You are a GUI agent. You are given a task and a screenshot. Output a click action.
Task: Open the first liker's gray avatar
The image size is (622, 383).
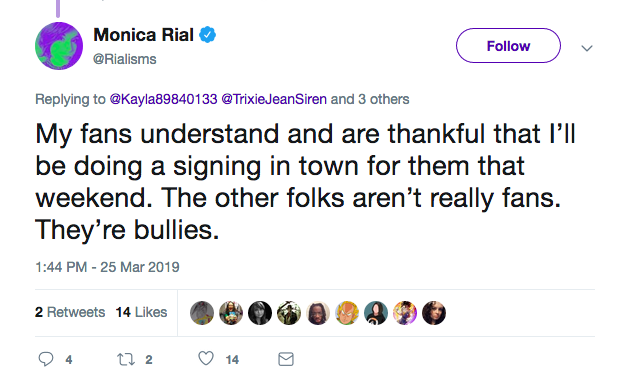click(202, 313)
